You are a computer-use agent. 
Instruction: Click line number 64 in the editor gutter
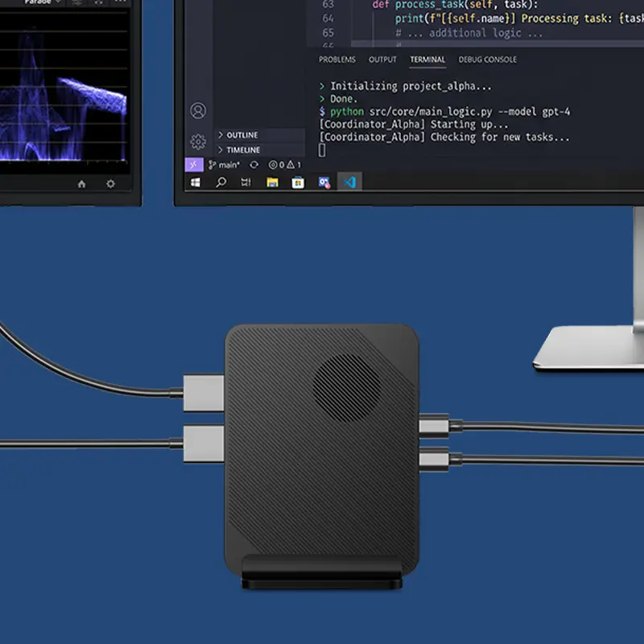pos(328,19)
